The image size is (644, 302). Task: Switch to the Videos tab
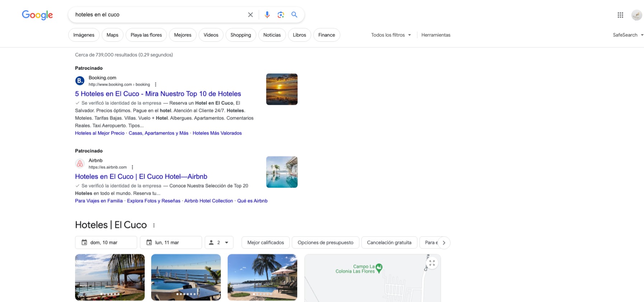click(x=211, y=35)
